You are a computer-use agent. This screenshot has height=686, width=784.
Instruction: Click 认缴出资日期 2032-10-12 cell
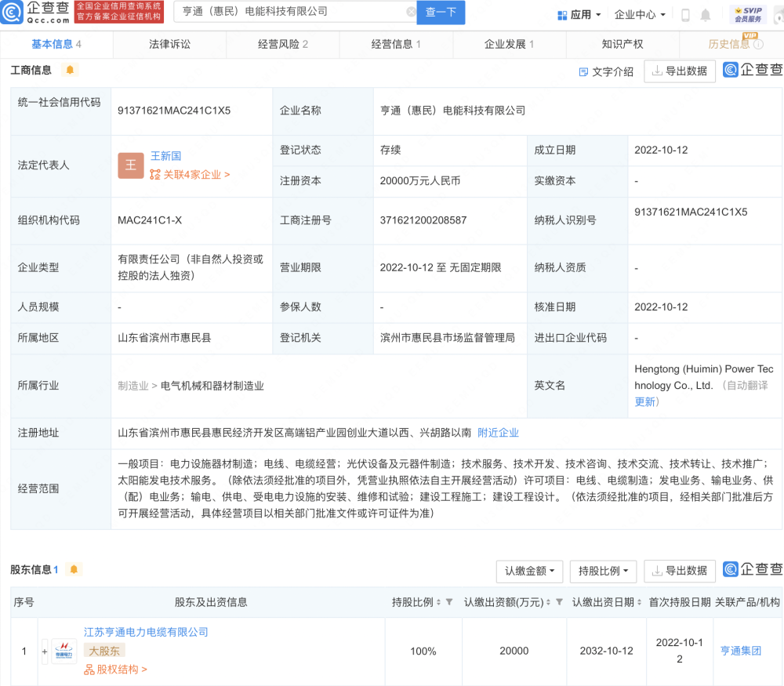click(x=607, y=651)
